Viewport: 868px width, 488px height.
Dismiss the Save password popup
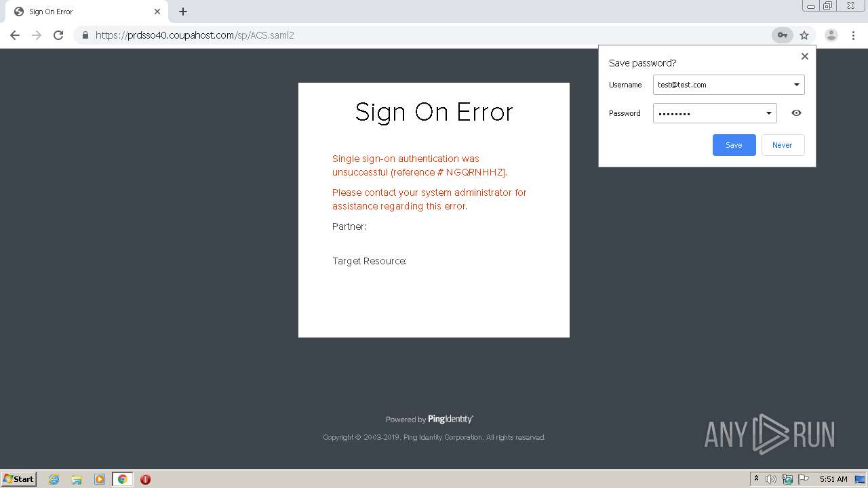[x=805, y=56]
